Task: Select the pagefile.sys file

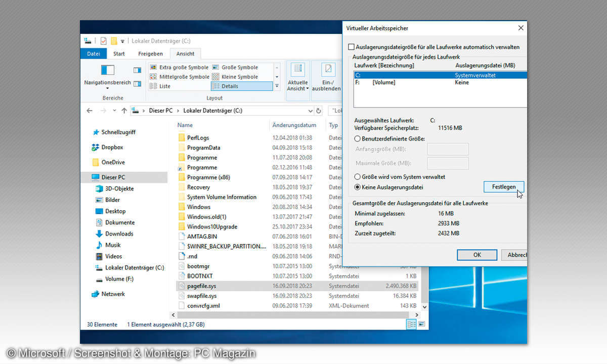Action: point(297,286)
